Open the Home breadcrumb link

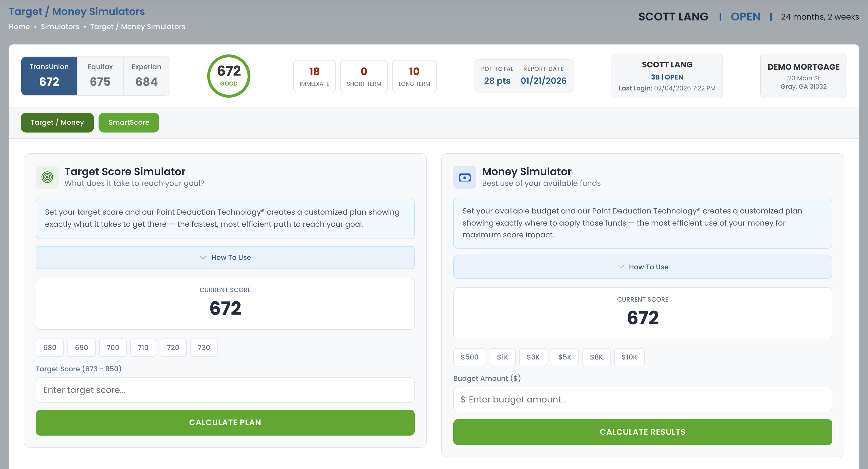[19, 27]
